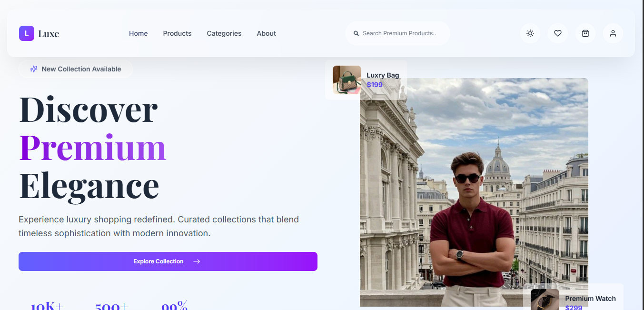This screenshot has height=310, width=644.
Task: Go to the Home page
Action: [138, 33]
